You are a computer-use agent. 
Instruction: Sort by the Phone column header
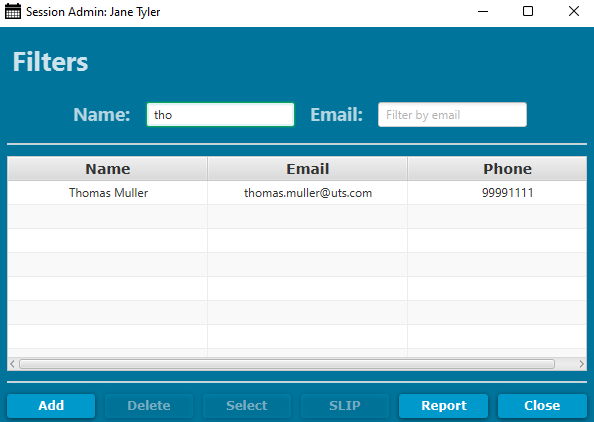pos(497,169)
